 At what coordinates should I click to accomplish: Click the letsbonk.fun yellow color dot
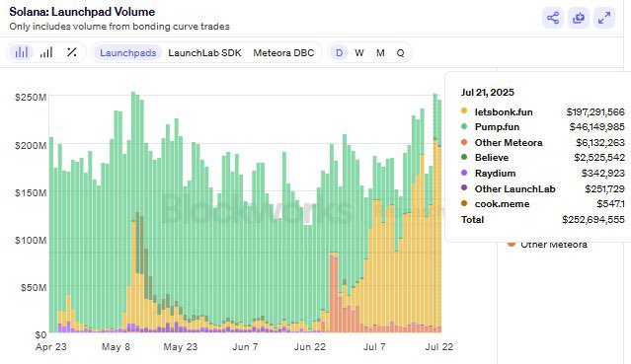464,111
